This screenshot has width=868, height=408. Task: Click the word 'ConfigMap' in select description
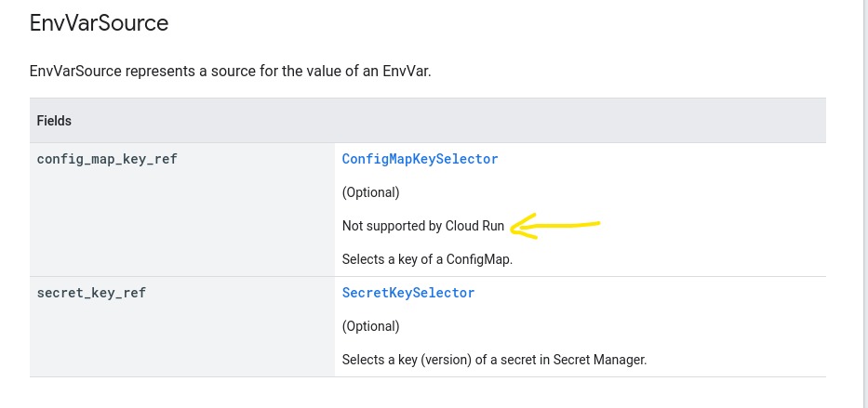pyautogui.click(x=481, y=259)
